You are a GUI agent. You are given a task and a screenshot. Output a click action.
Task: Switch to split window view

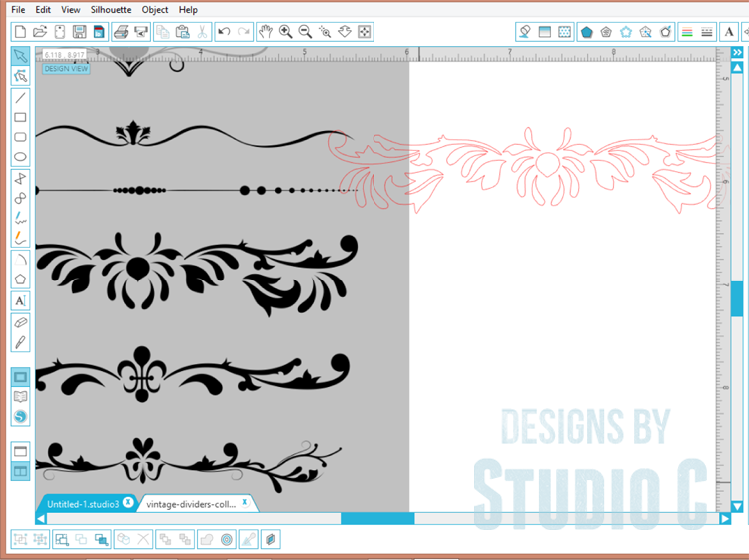20,471
